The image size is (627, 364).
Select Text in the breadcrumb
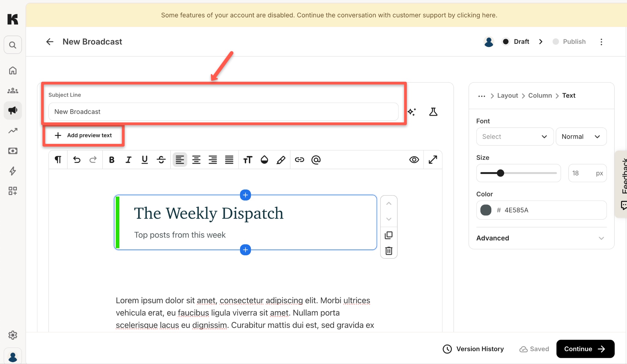[x=569, y=96]
